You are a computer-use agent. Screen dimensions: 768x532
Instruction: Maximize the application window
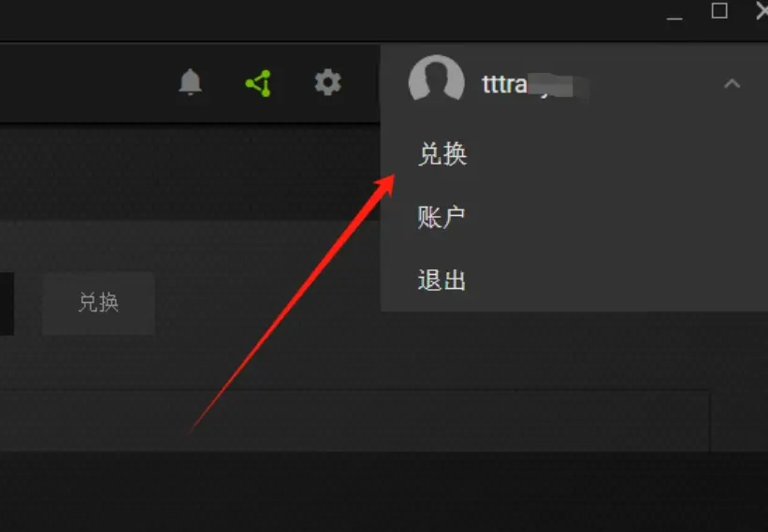[719, 11]
